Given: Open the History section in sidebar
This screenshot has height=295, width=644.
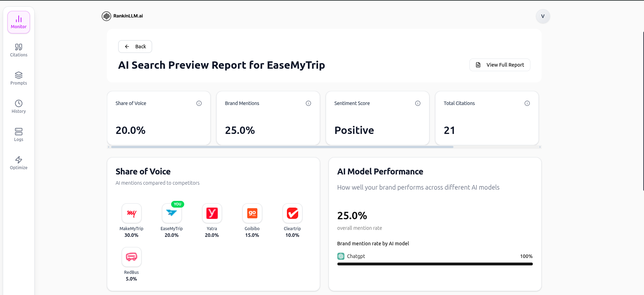Looking at the screenshot, I should [x=19, y=107].
